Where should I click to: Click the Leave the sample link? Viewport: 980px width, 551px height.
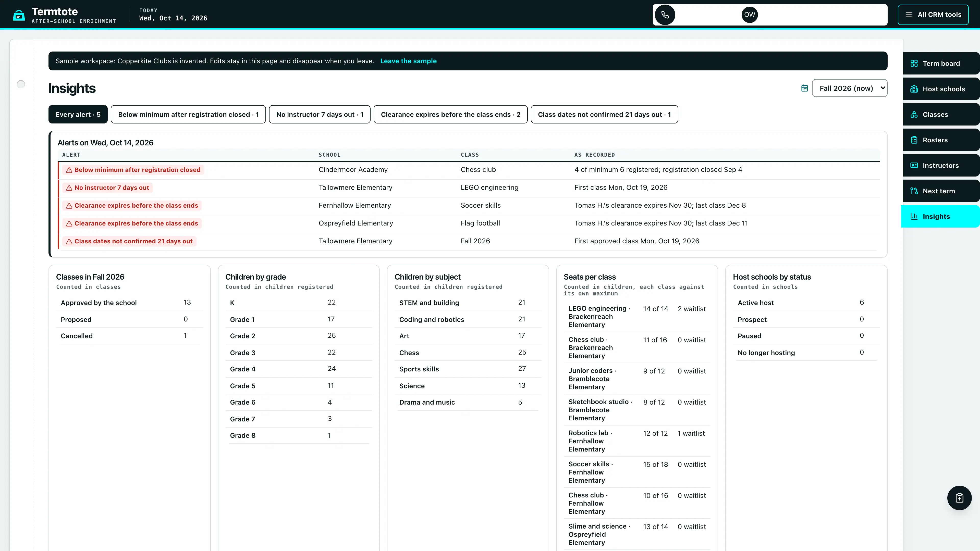pos(408,61)
